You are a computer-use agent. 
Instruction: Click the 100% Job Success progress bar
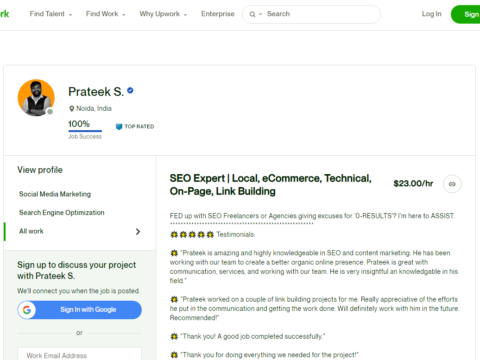[85, 131]
